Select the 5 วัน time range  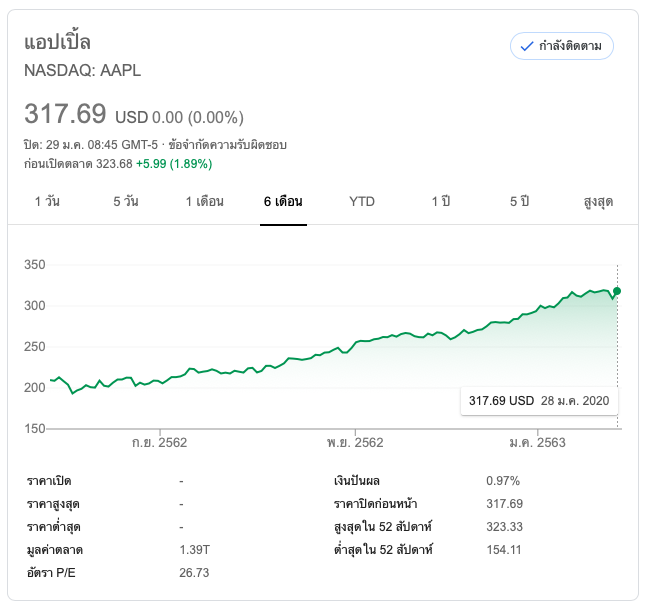click(126, 201)
